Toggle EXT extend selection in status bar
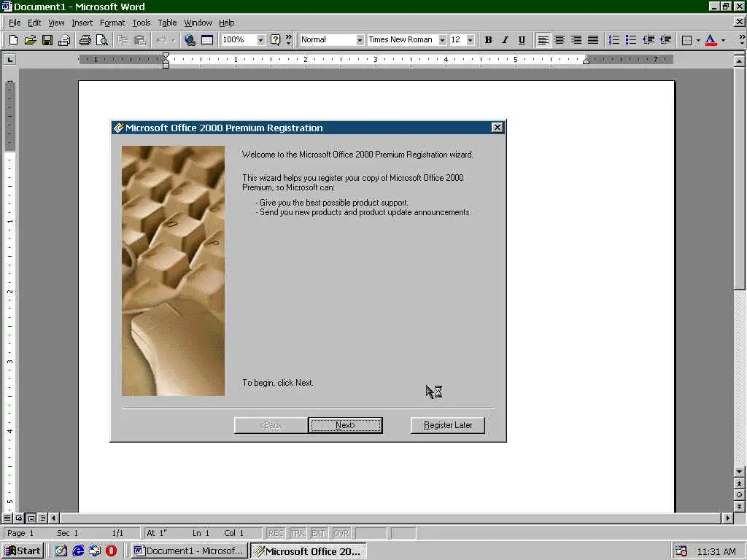 tap(318, 533)
